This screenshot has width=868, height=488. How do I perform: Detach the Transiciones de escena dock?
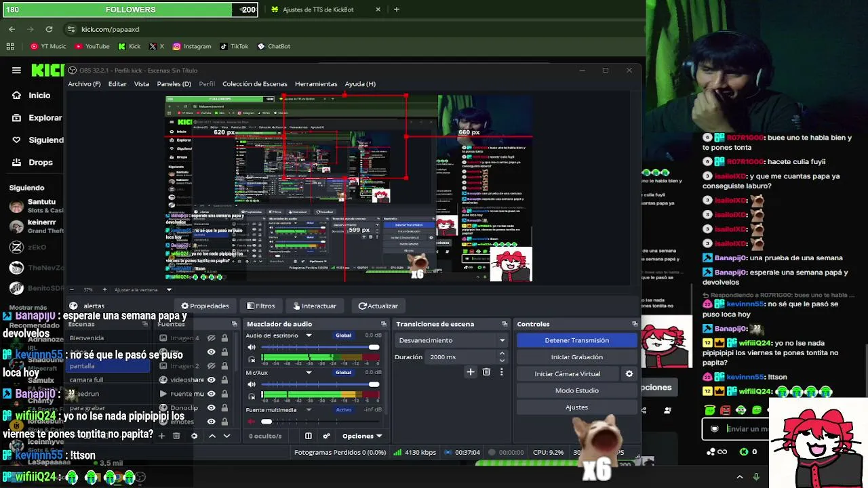[x=505, y=324]
